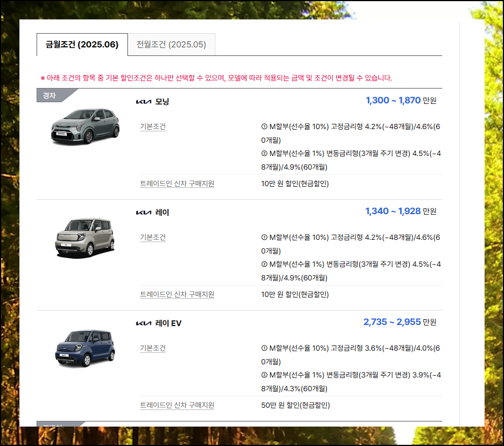Open 기본조건 link under 레이 (non-EV)
Screen dimensions: 504x446
(x=153, y=238)
